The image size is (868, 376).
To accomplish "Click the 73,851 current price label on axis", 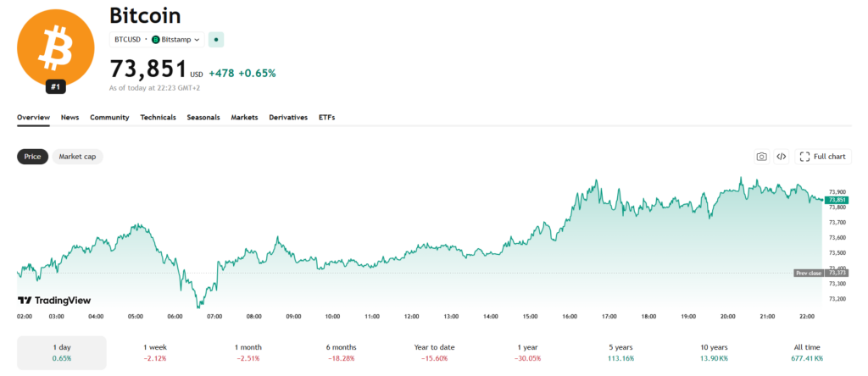I will click(x=837, y=200).
